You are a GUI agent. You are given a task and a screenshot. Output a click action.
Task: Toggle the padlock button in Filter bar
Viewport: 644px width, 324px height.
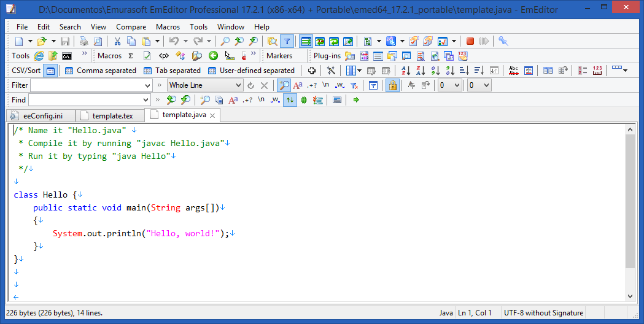click(393, 85)
